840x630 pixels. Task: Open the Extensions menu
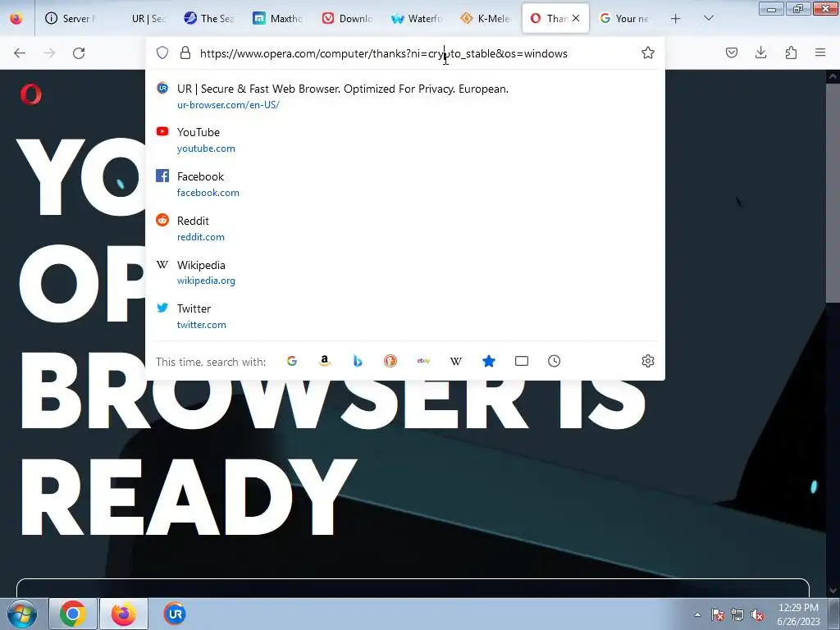pyautogui.click(x=791, y=52)
